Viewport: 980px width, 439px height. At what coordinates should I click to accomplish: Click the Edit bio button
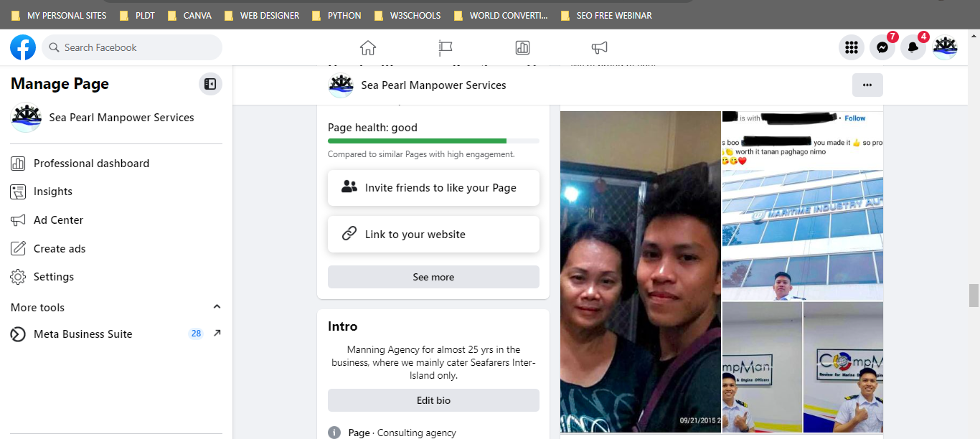pos(433,400)
